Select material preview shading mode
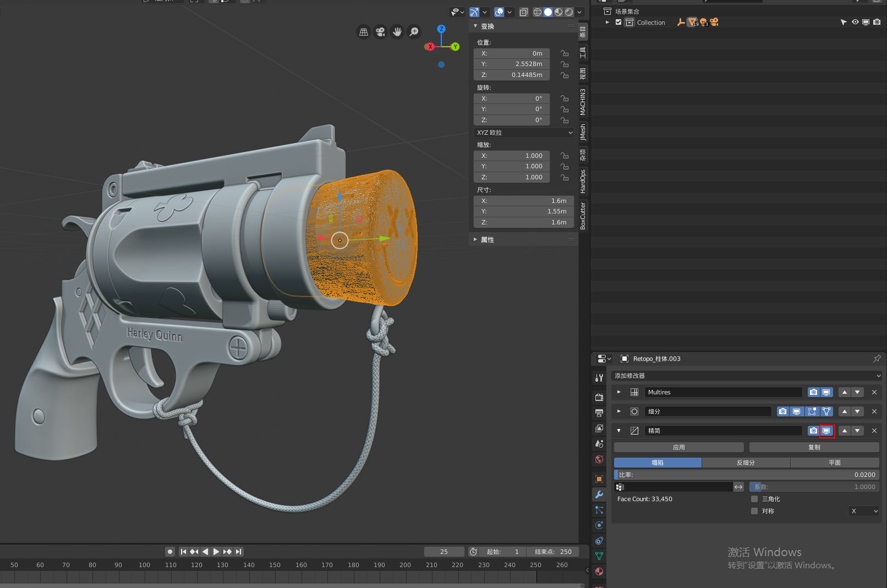This screenshot has height=588, width=887. (x=559, y=12)
